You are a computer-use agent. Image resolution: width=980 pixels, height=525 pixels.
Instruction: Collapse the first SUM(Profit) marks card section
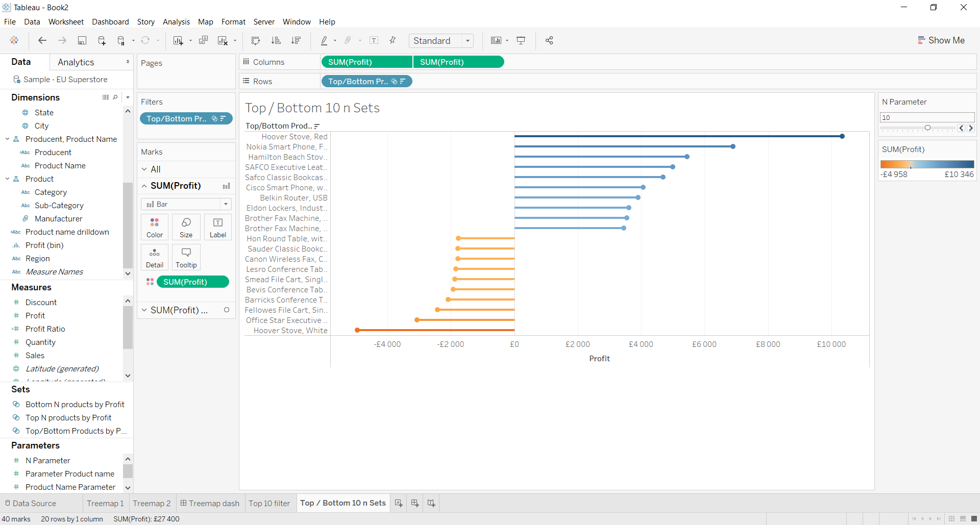tap(144, 186)
